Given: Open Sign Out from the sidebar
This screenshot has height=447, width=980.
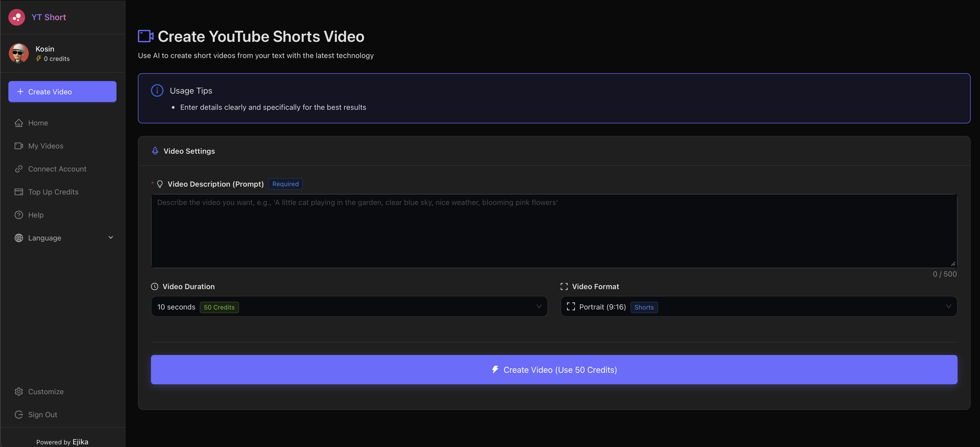Looking at the screenshot, I should [x=42, y=414].
